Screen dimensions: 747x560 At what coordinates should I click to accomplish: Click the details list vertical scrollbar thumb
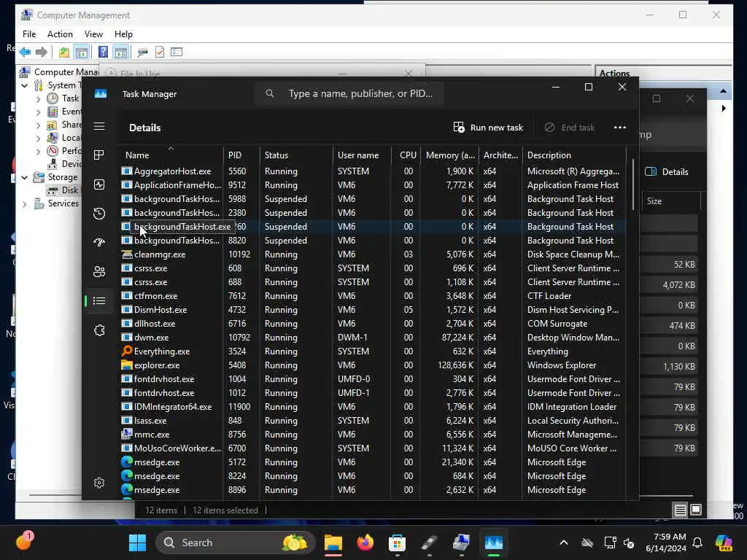point(633,184)
